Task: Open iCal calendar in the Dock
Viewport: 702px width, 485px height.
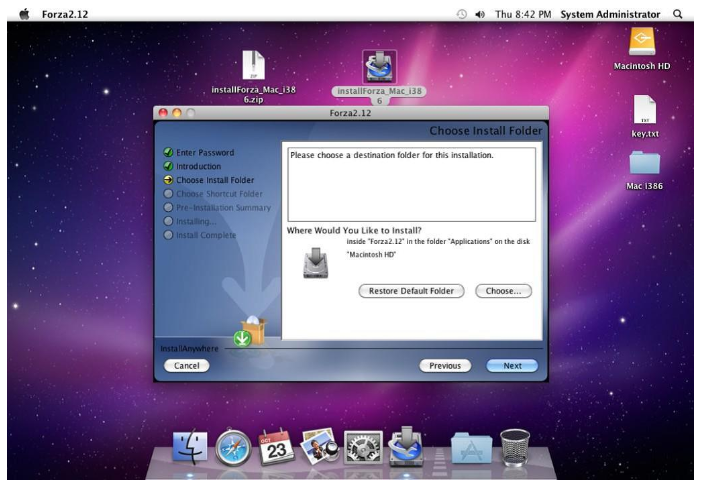Action: (x=276, y=447)
